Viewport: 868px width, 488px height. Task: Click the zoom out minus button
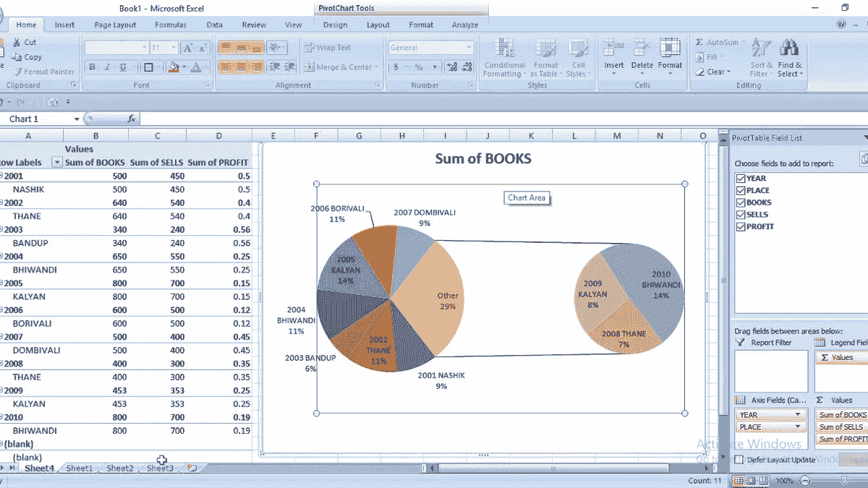coord(804,480)
